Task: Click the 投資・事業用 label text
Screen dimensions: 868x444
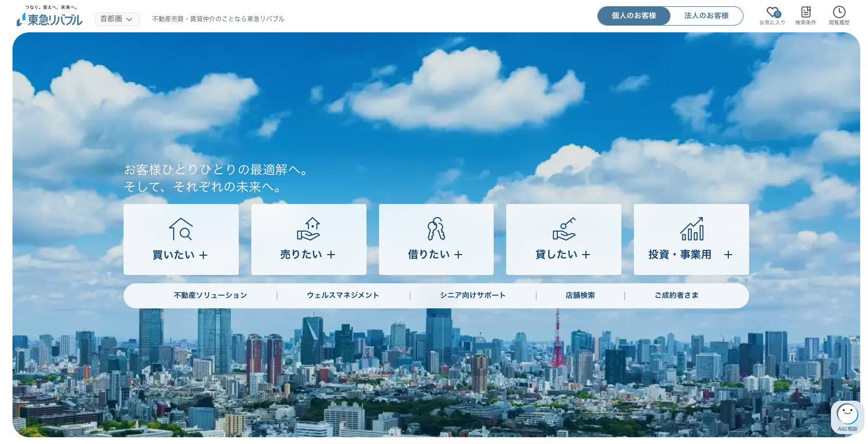Action: [680, 255]
